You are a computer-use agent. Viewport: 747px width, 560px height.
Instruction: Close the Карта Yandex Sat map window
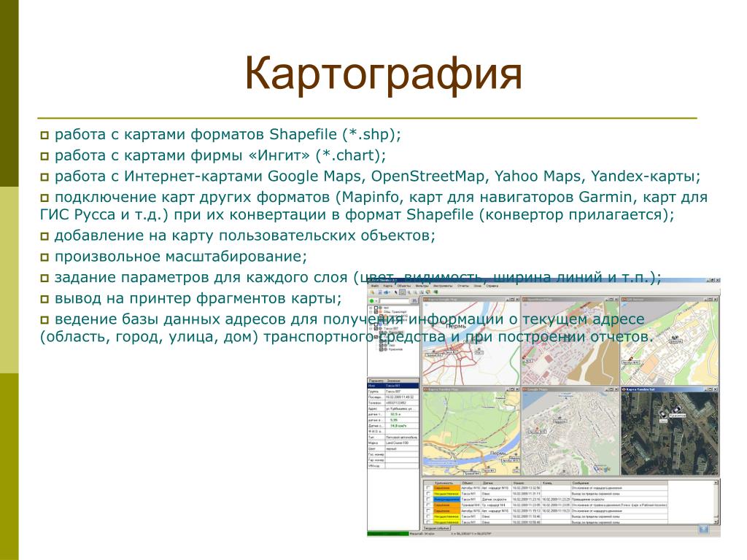(716, 389)
